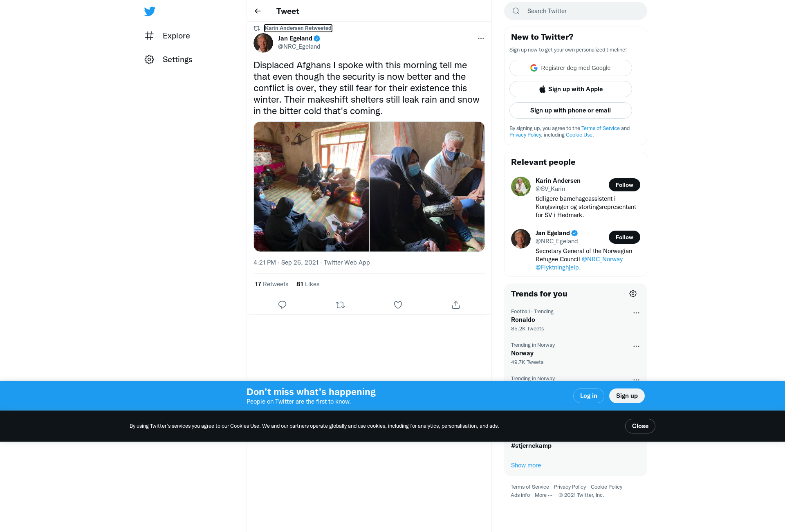Share the tweet with the upload icon
Image resolution: width=785 pixels, height=532 pixels.
[x=456, y=305]
